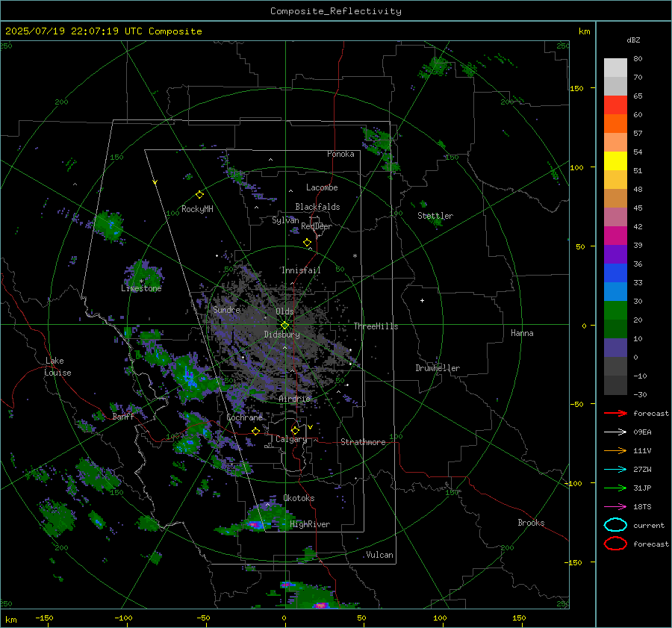Click the red forecast arrow in legend
672x628 pixels.
click(615, 413)
